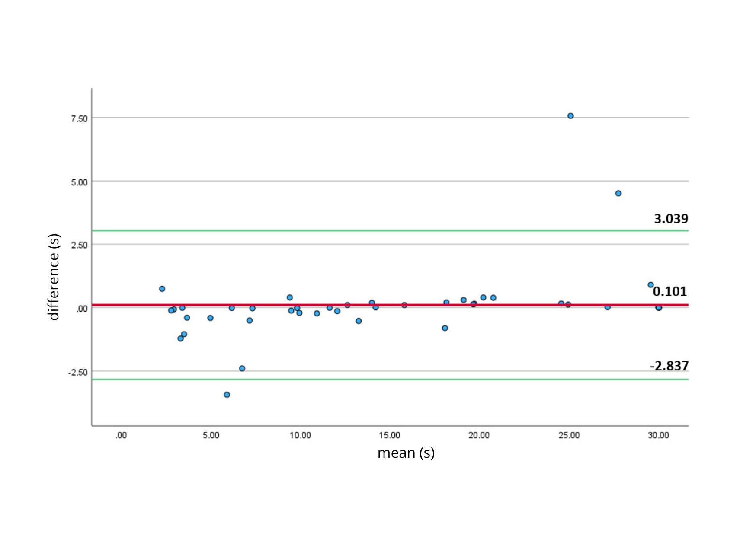
Task: Click the 3.039 upper limit label
Action: pyautogui.click(x=670, y=219)
